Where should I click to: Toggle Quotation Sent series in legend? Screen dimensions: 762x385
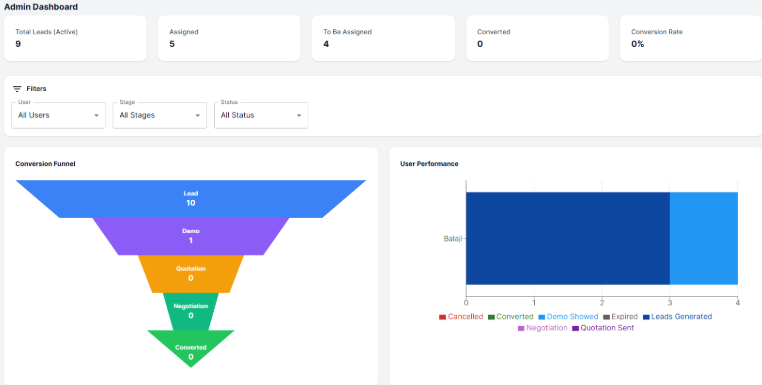pyautogui.click(x=603, y=328)
